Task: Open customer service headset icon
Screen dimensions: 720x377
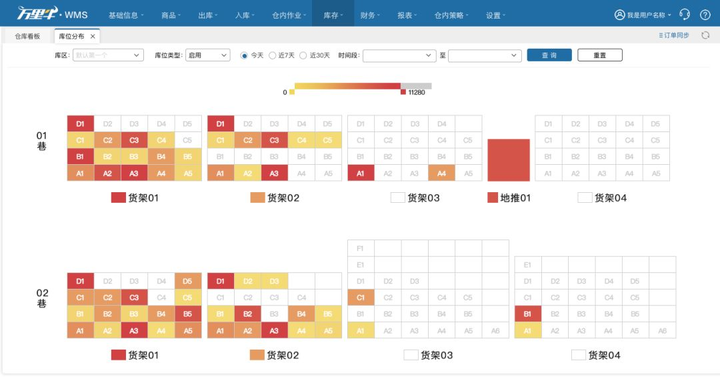Action: click(x=685, y=15)
